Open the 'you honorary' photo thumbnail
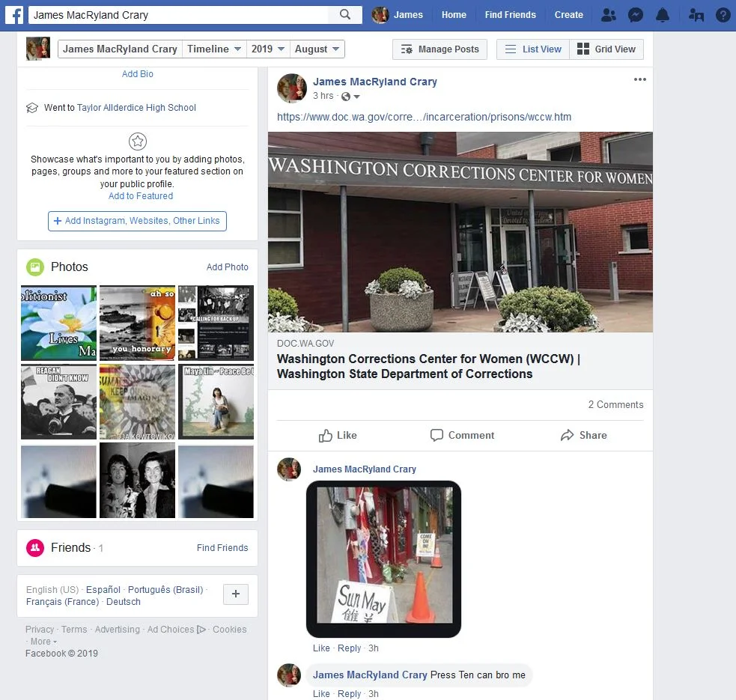This screenshot has width=736, height=700. [x=138, y=323]
